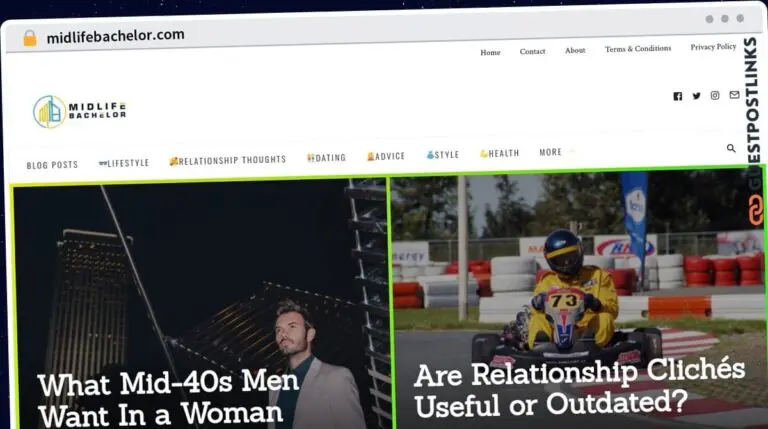
Task: Open site search magnifier icon
Action: (x=731, y=148)
